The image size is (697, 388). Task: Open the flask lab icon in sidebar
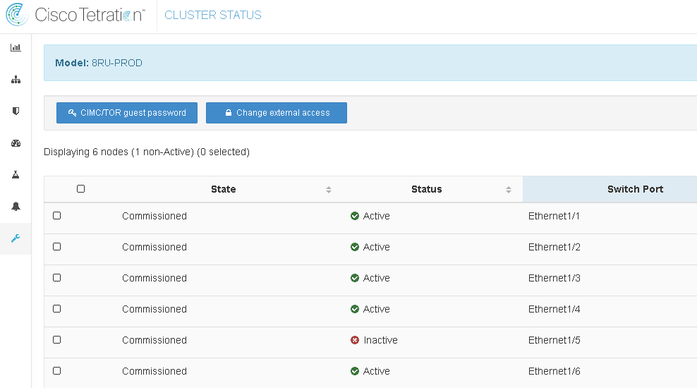click(x=16, y=175)
